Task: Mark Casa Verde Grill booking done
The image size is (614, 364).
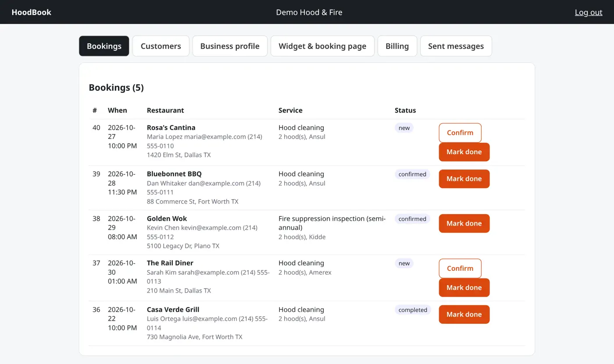Action: point(464,315)
